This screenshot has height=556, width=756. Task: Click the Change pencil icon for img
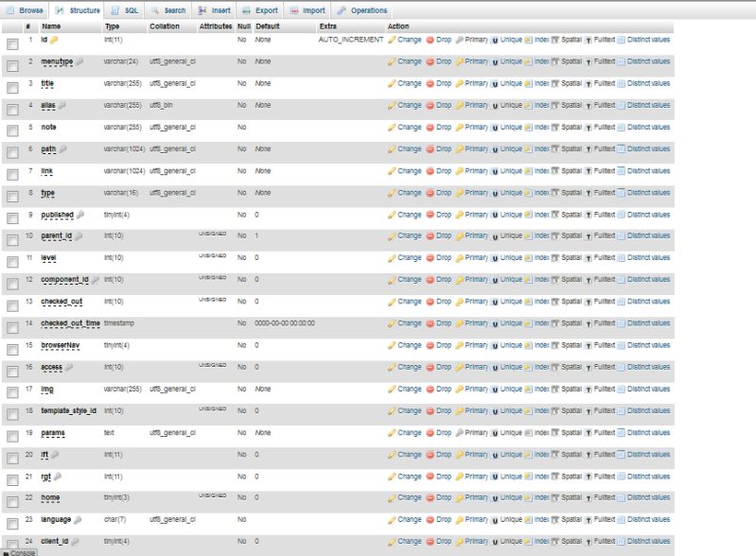click(392, 389)
